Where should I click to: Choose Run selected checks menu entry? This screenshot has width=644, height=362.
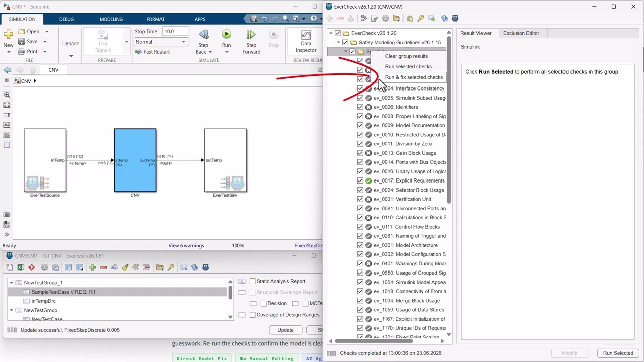408,67
